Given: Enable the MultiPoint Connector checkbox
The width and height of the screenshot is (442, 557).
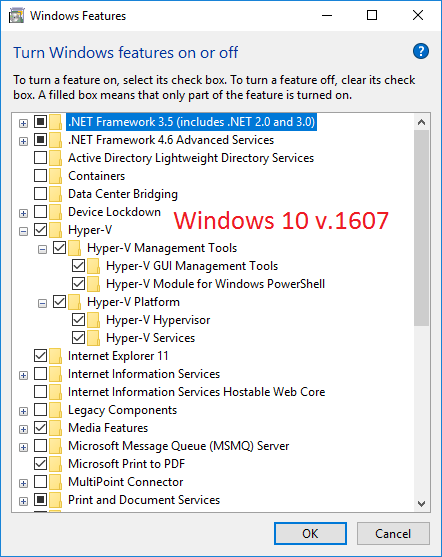Looking at the screenshot, I should [x=41, y=482].
